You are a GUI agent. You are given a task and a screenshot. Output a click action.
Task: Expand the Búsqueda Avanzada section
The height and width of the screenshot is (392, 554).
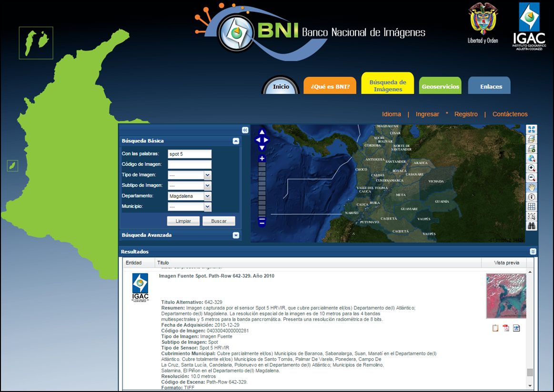tap(236, 235)
